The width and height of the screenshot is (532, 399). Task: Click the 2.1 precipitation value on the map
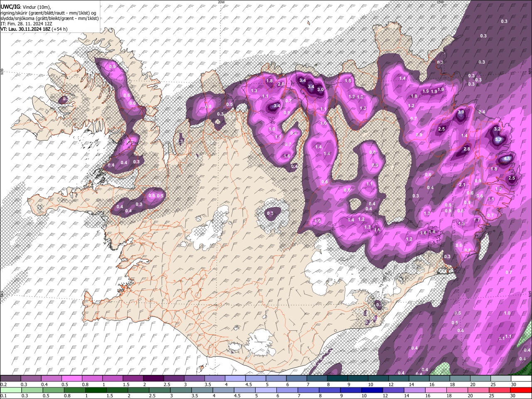(x=462, y=185)
